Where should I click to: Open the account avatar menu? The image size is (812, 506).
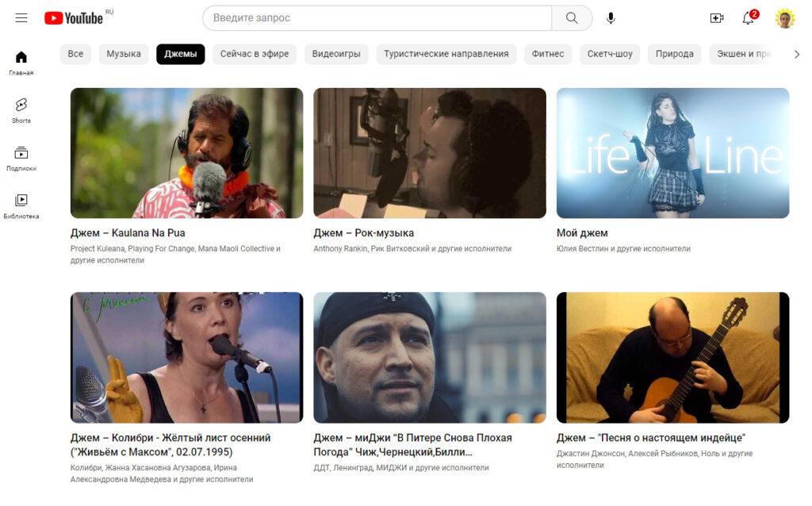pos(785,19)
